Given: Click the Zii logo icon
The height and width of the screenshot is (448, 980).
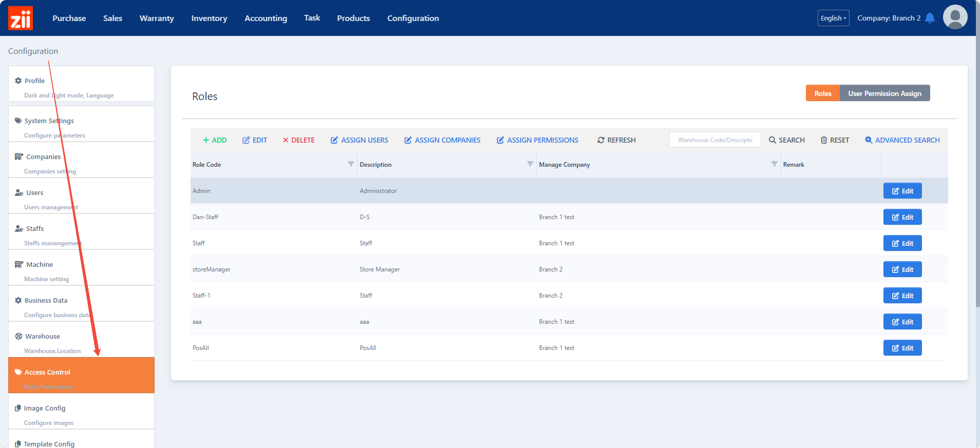Looking at the screenshot, I should click(21, 18).
